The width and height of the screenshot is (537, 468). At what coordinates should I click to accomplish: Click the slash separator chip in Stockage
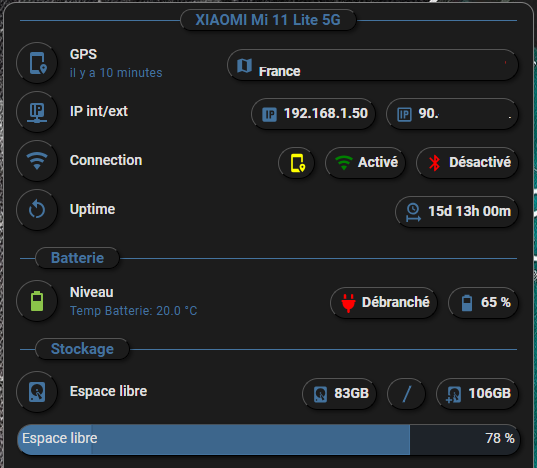click(x=406, y=394)
